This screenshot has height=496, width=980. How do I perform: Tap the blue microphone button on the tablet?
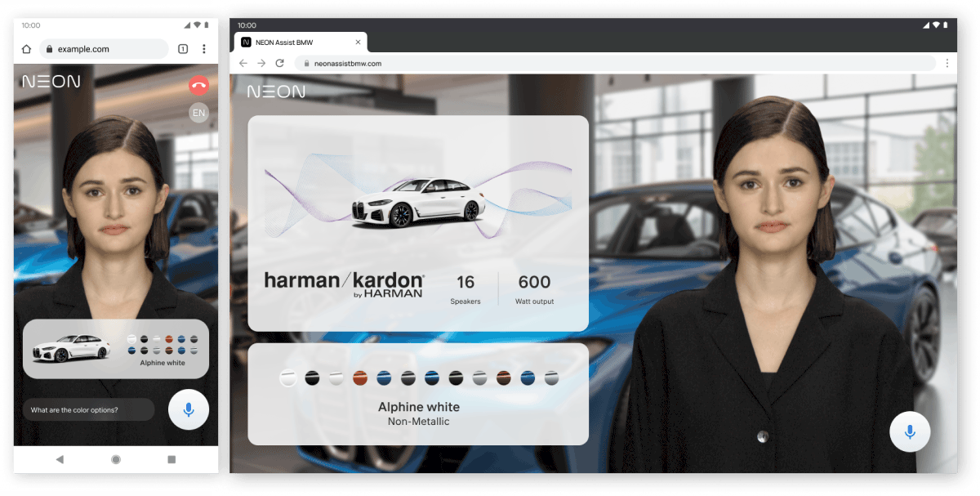[x=910, y=430]
